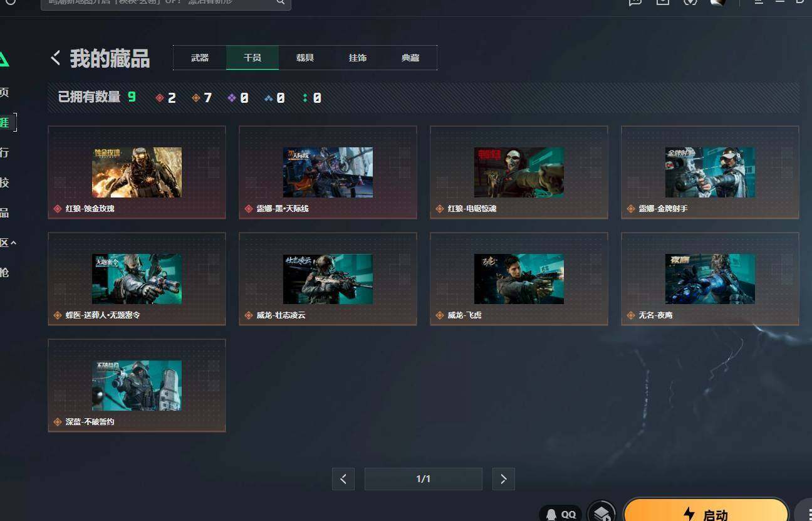This screenshot has width=812, height=521.
Task: Click the rarity icon beside 无名-夜鹰
Action: tap(631, 315)
